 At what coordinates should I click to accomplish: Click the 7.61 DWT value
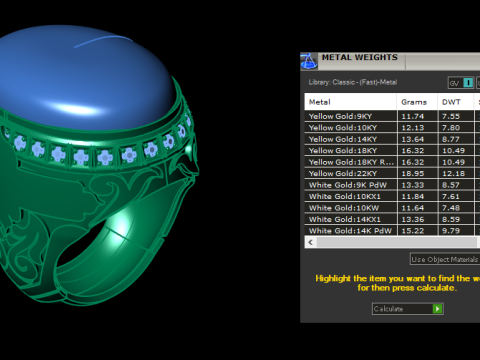coord(451,196)
